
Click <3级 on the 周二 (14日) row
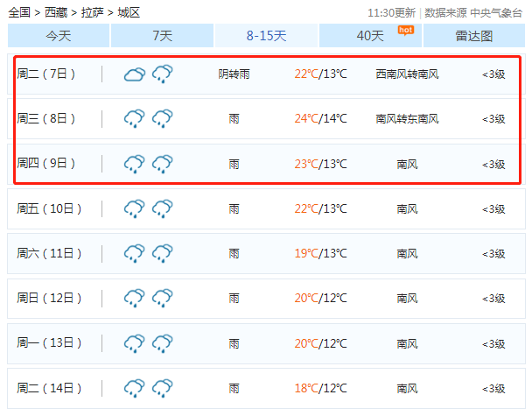[493, 389]
